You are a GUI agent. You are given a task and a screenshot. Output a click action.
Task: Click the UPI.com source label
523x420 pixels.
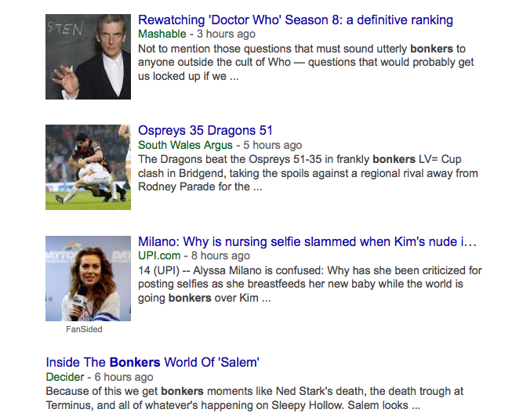161,256
